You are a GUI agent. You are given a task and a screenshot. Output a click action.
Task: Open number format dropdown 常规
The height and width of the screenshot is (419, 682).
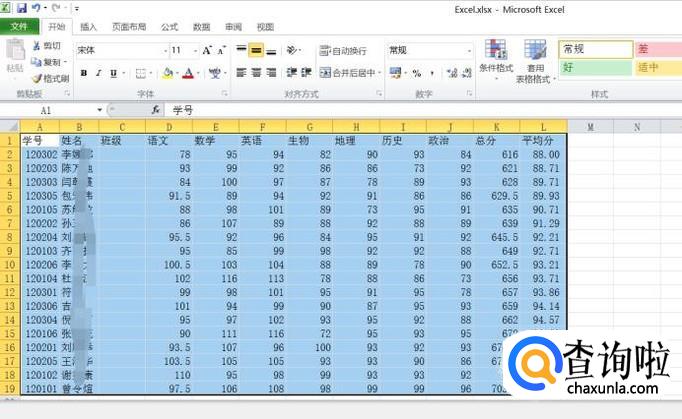coord(469,51)
